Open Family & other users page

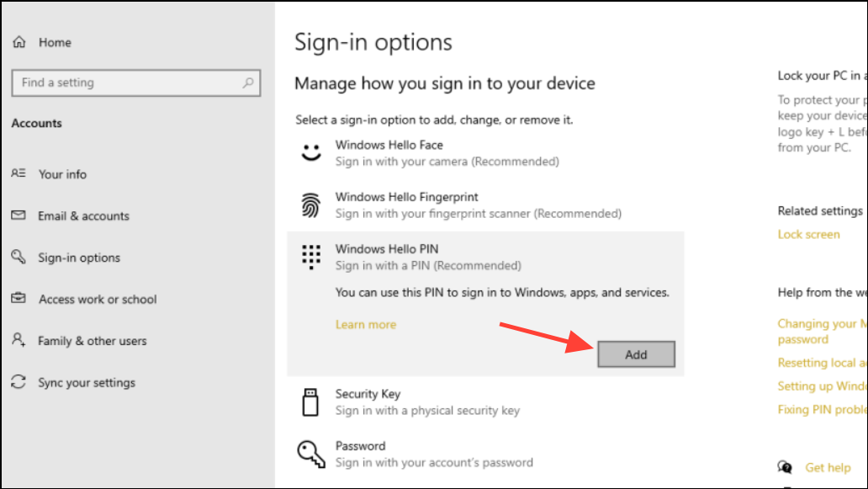click(93, 341)
